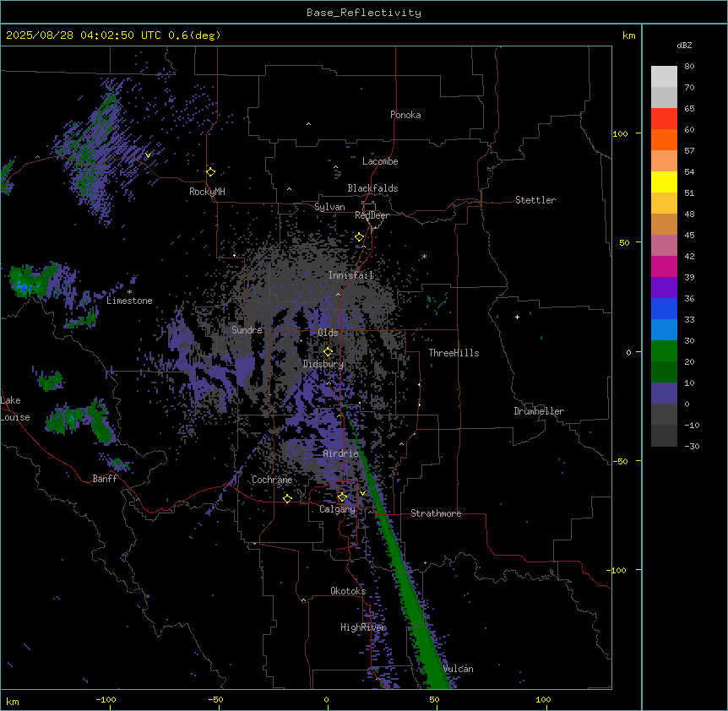Click the Olds city label
728x711 pixels.
click(328, 333)
